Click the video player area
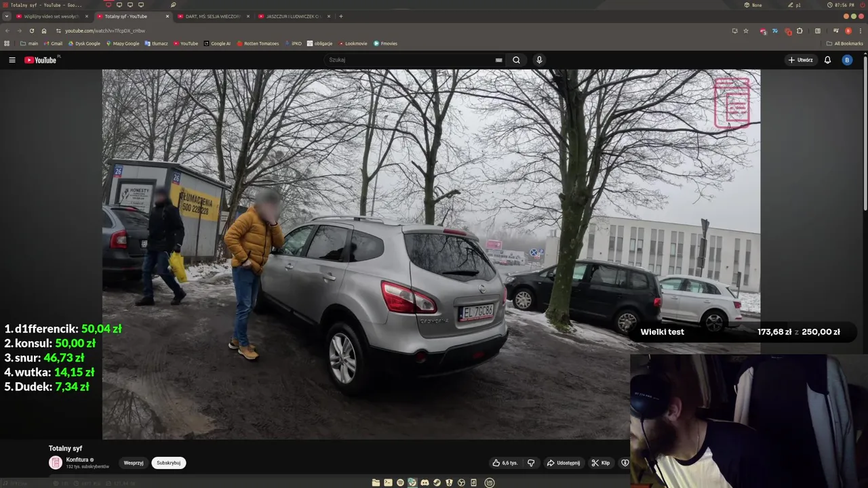Screen dimensions: 868x488 point(431,254)
